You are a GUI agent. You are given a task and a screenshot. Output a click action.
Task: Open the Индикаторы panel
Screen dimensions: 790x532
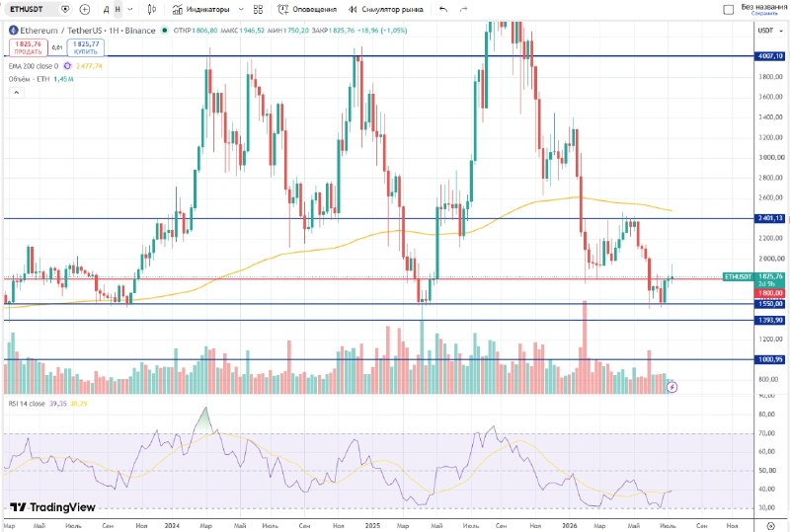(x=200, y=9)
